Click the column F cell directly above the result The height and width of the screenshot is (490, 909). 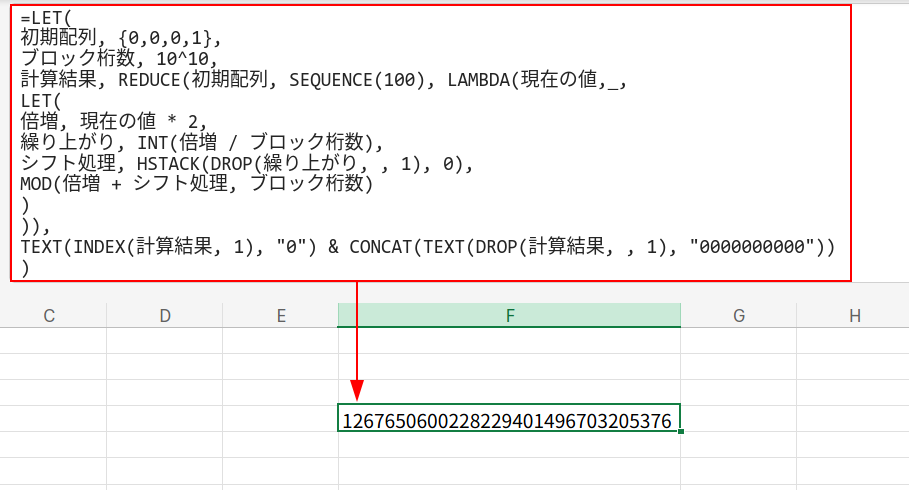[x=509, y=392]
